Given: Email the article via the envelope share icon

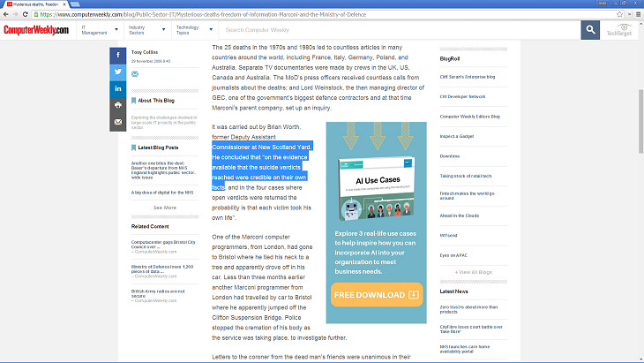Looking at the screenshot, I should pyautogui.click(x=118, y=123).
